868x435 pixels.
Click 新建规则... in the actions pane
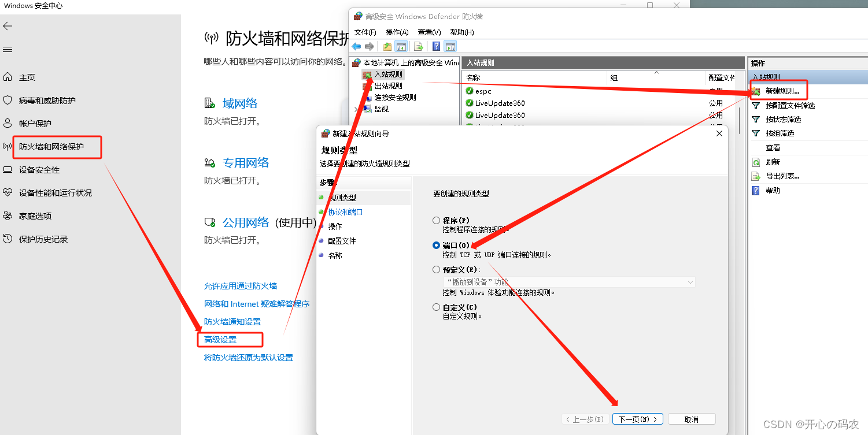pos(782,91)
